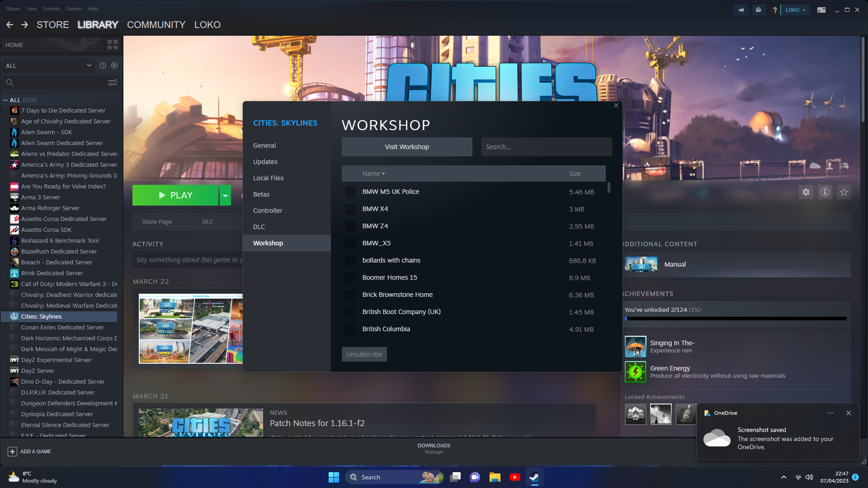Open advanced library filter settings icon
The image size is (868, 488).
[x=113, y=83]
